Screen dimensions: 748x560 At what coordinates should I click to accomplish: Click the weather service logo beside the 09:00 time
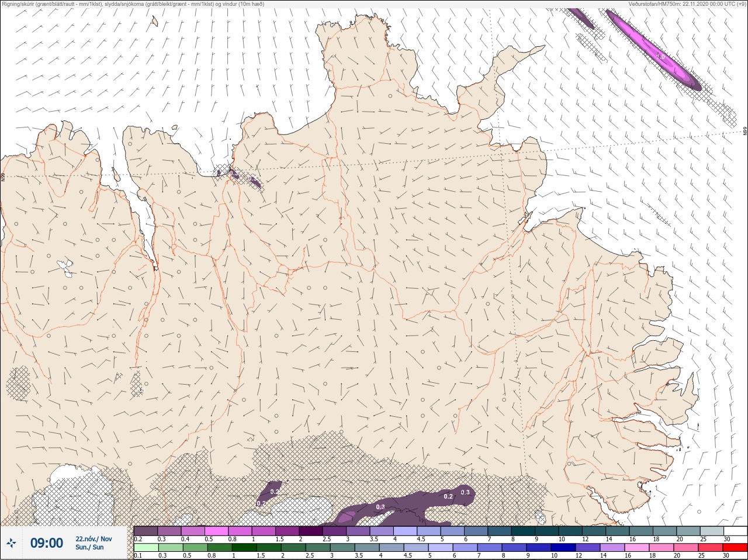click(x=11, y=543)
